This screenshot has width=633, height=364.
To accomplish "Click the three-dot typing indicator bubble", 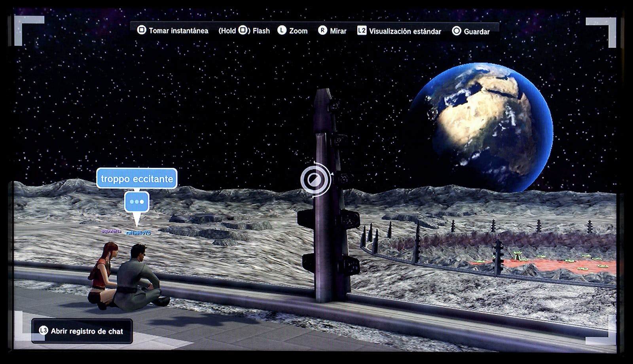I will click(x=137, y=202).
